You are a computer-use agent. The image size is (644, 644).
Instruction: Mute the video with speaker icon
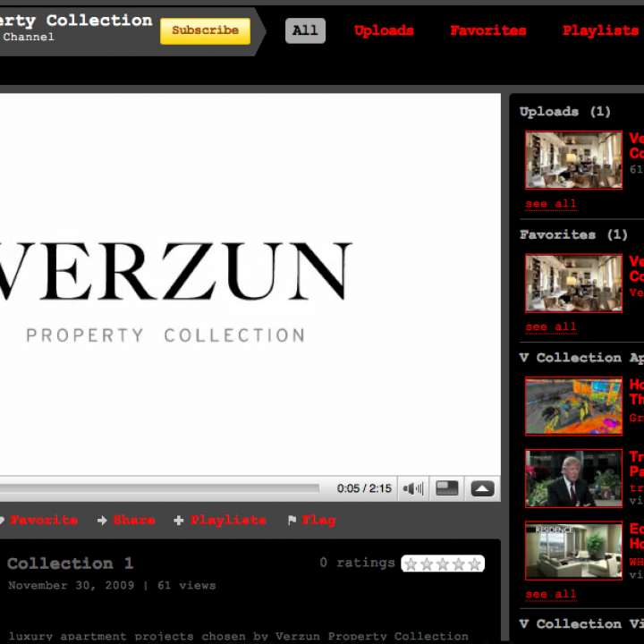[413, 488]
